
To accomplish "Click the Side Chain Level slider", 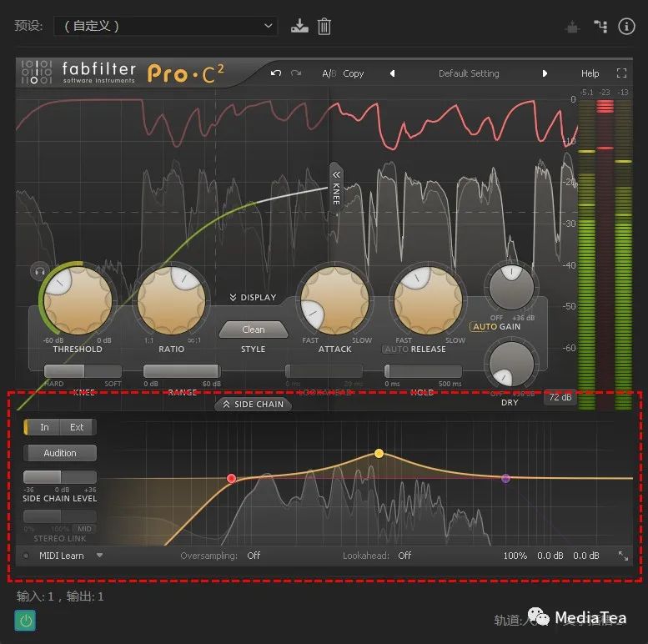I will coord(60,477).
